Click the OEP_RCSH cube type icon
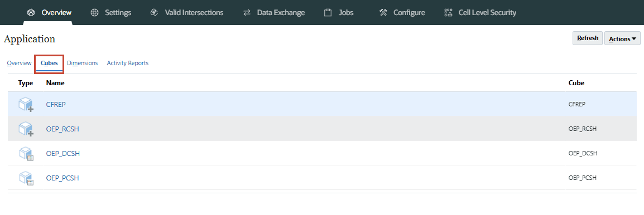Image resolution: width=644 pixels, height=215 pixels. (x=26, y=129)
